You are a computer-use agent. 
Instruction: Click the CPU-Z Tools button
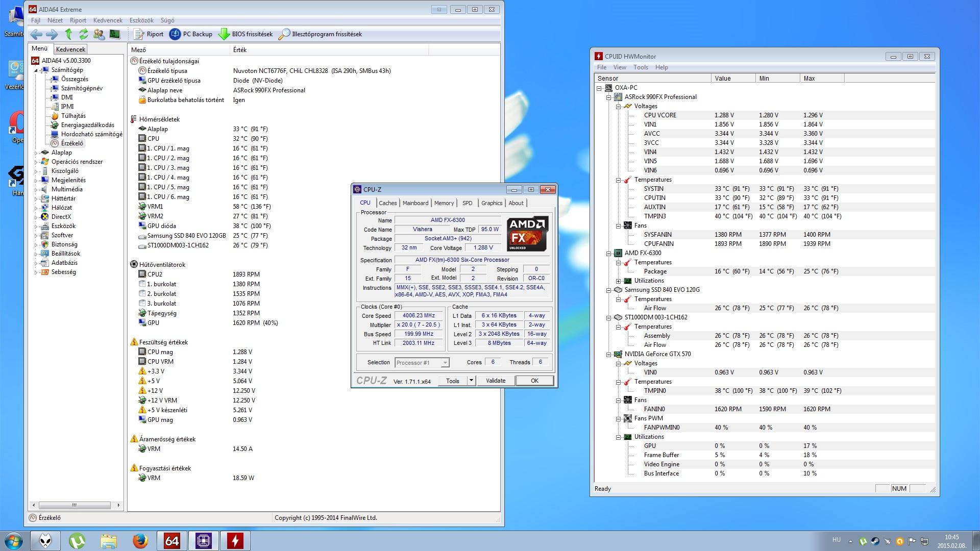tap(453, 381)
